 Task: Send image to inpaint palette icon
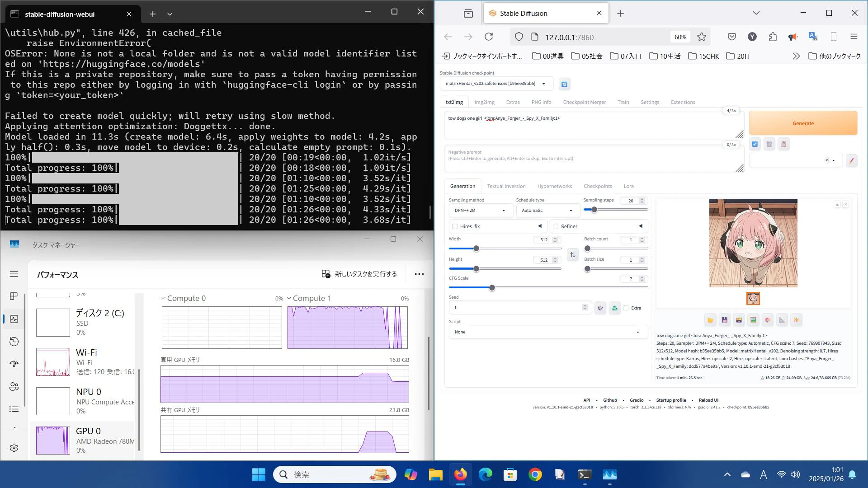click(x=768, y=320)
